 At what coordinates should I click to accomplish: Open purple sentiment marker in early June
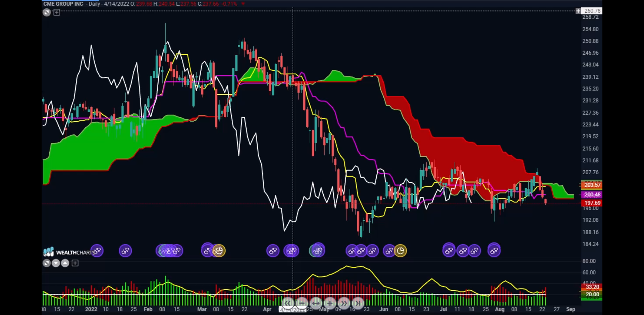[x=389, y=251]
